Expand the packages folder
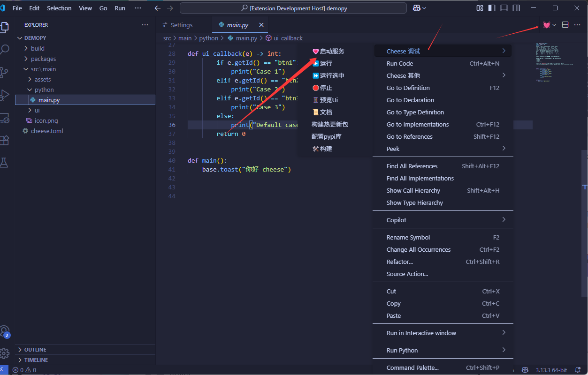588x375 pixels. pyautogui.click(x=43, y=59)
